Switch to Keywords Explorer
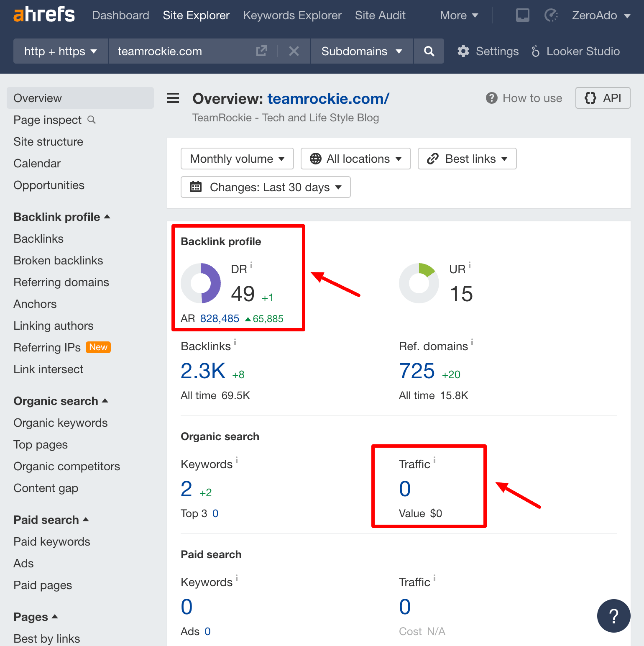Screen dimensions: 644x646 click(x=292, y=15)
